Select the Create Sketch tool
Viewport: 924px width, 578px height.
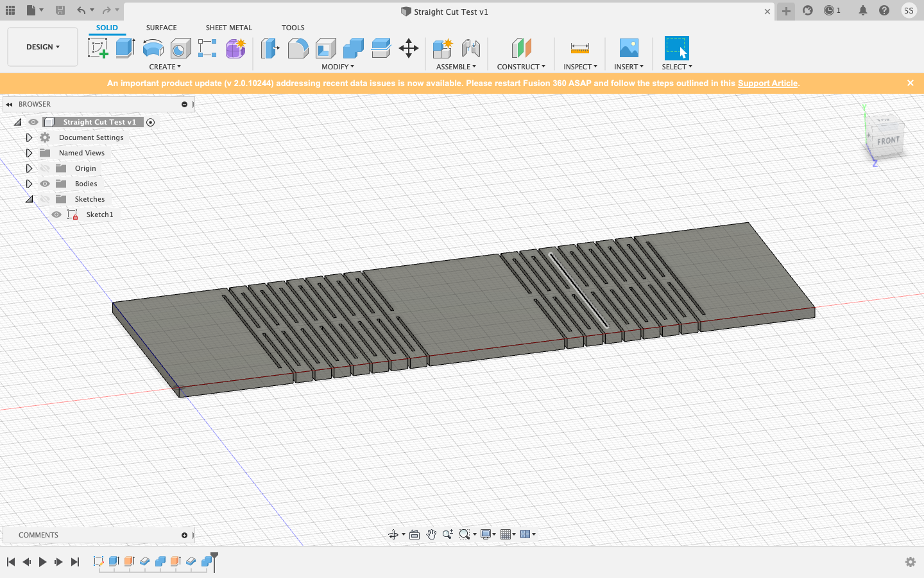coord(98,48)
